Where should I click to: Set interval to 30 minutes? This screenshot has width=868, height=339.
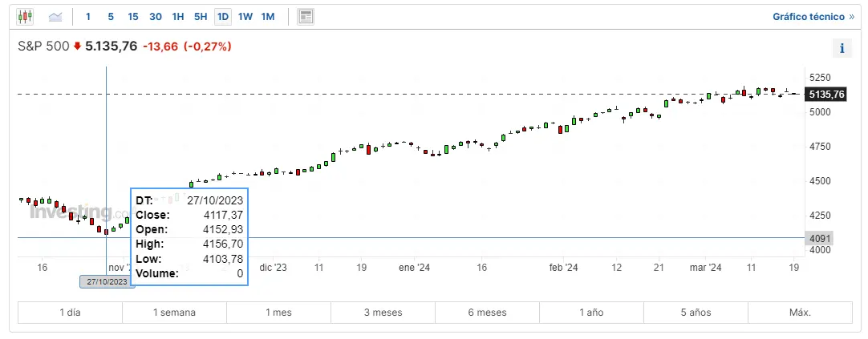(x=156, y=17)
